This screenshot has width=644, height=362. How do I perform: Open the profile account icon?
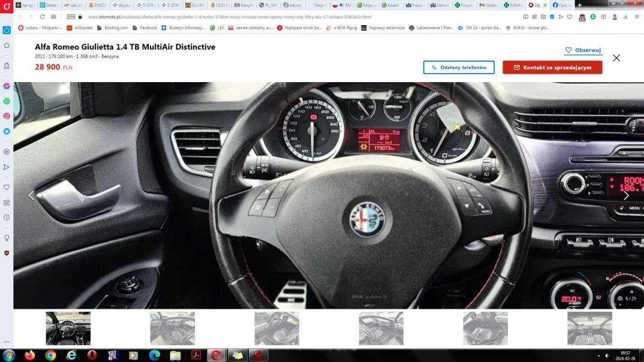tap(615, 17)
